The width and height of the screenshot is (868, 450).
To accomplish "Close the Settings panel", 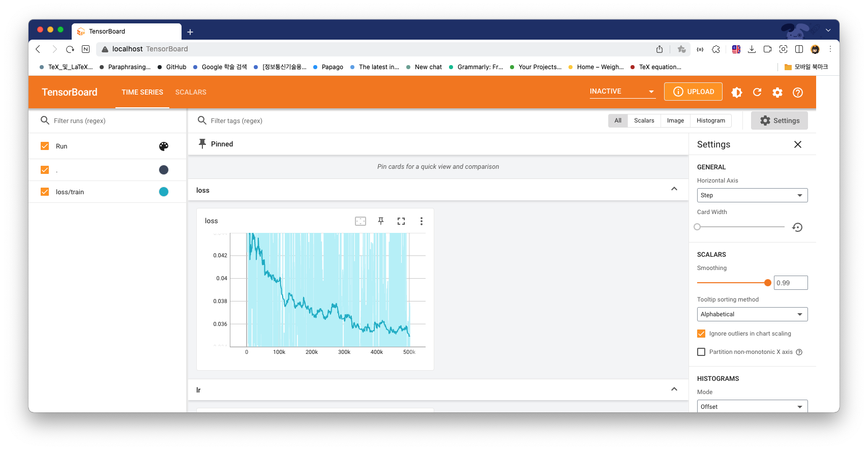I will (798, 144).
